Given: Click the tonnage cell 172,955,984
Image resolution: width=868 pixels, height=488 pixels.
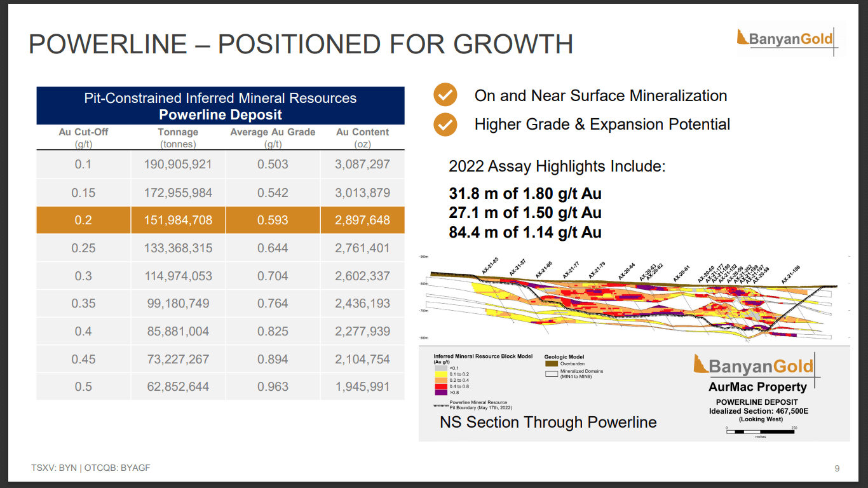Looking at the screenshot, I should tap(178, 193).
